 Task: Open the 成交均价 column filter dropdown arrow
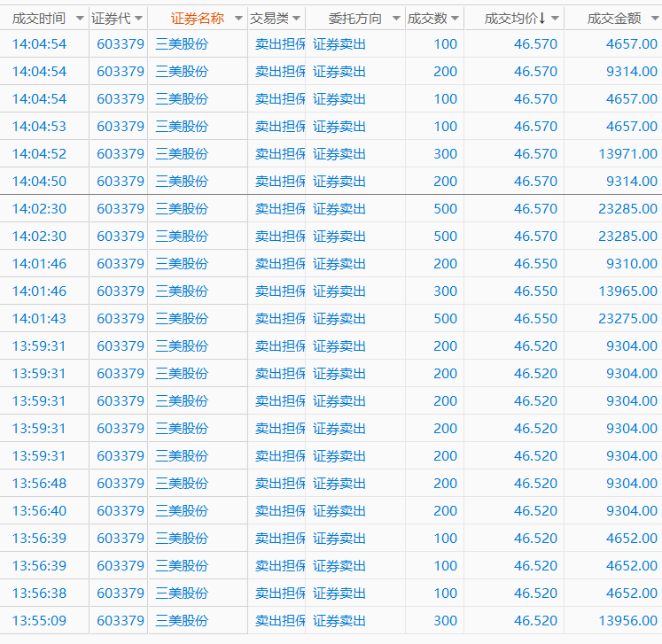pyautogui.click(x=555, y=19)
